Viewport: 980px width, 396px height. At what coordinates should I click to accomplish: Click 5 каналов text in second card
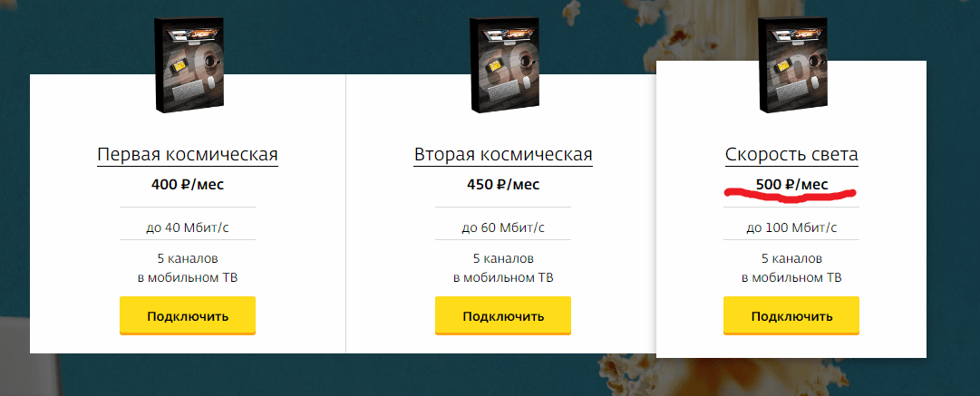[503, 258]
